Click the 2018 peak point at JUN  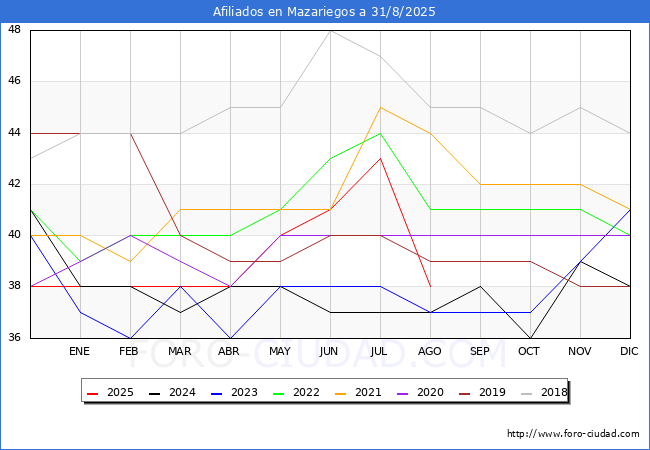[x=330, y=30]
